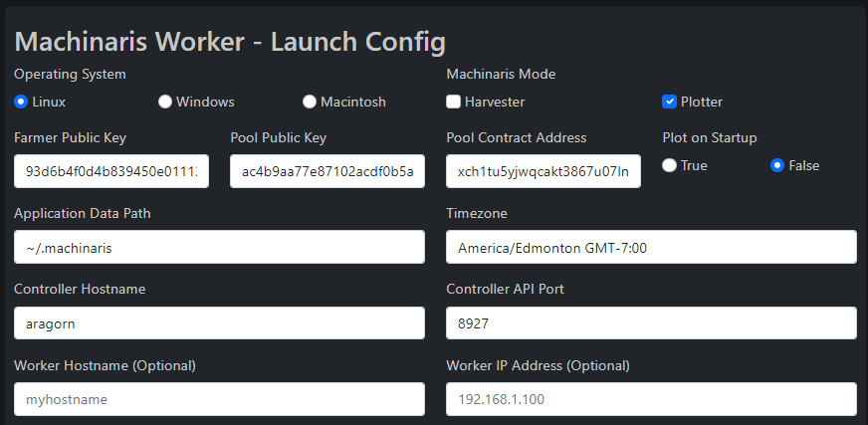
Task: Click the Machinaris Mode label
Action: (501, 75)
